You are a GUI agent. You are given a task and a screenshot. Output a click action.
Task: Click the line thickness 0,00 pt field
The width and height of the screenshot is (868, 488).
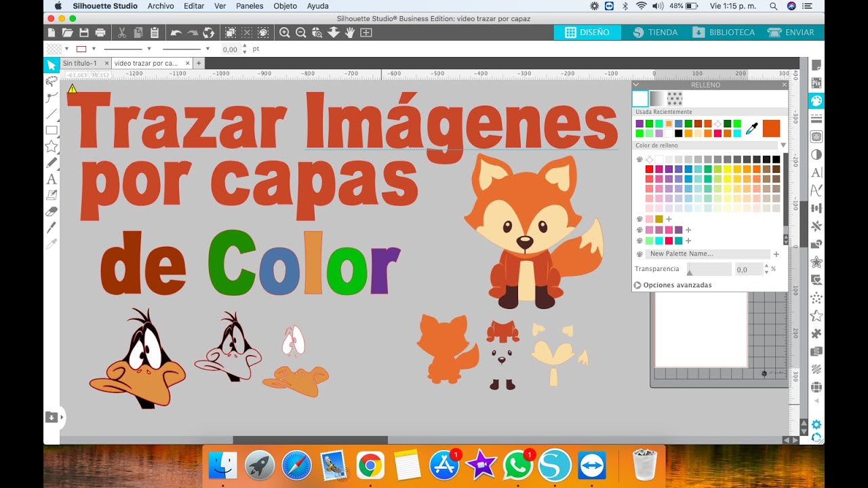click(231, 49)
